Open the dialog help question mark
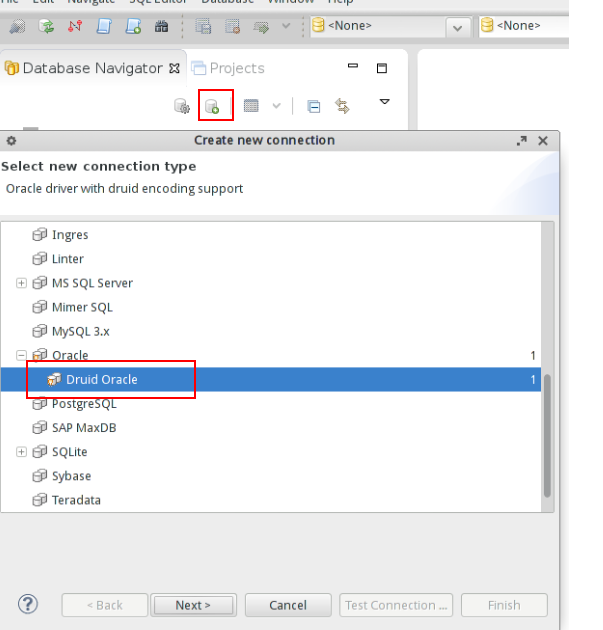Image resolution: width=603 pixels, height=630 pixels. (28, 604)
